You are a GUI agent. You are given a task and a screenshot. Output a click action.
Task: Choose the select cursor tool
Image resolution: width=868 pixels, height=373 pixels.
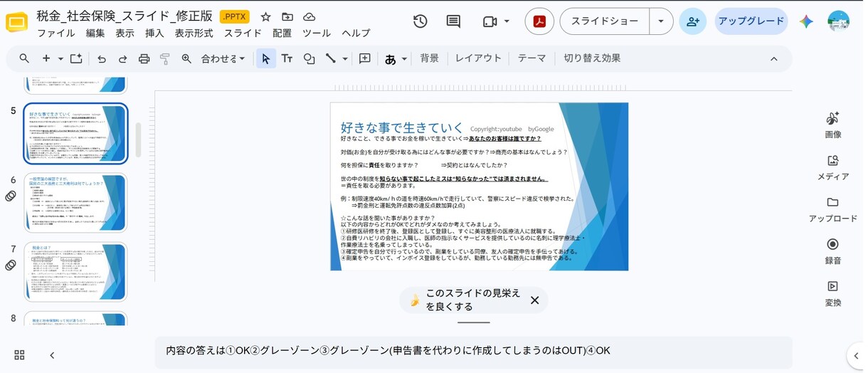[265, 58]
